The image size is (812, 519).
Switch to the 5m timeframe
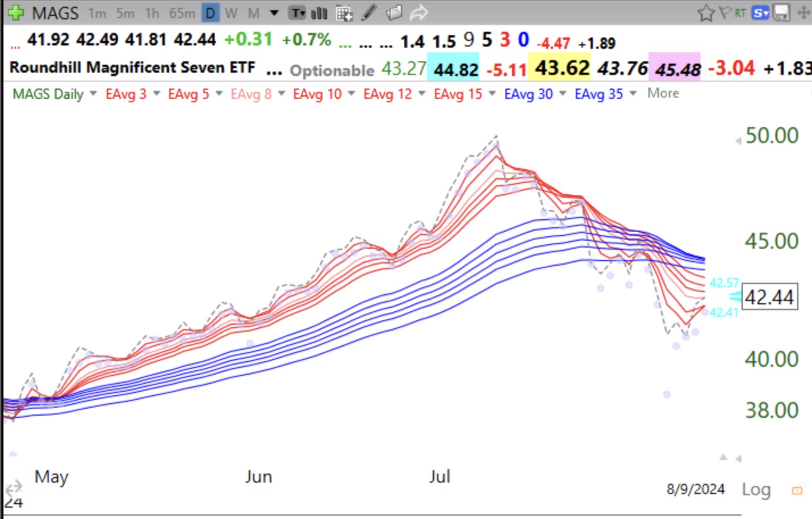pos(125,13)
